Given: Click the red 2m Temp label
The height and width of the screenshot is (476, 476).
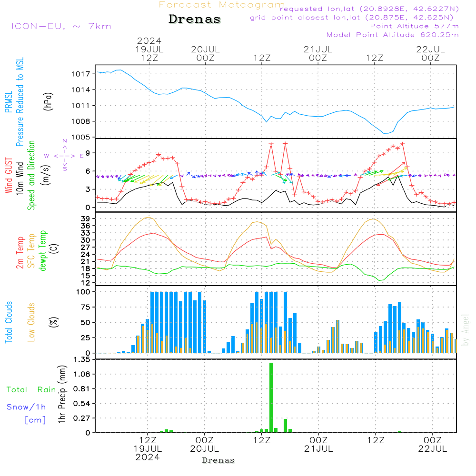Looking at the screenshot, I should coord(20,253).
